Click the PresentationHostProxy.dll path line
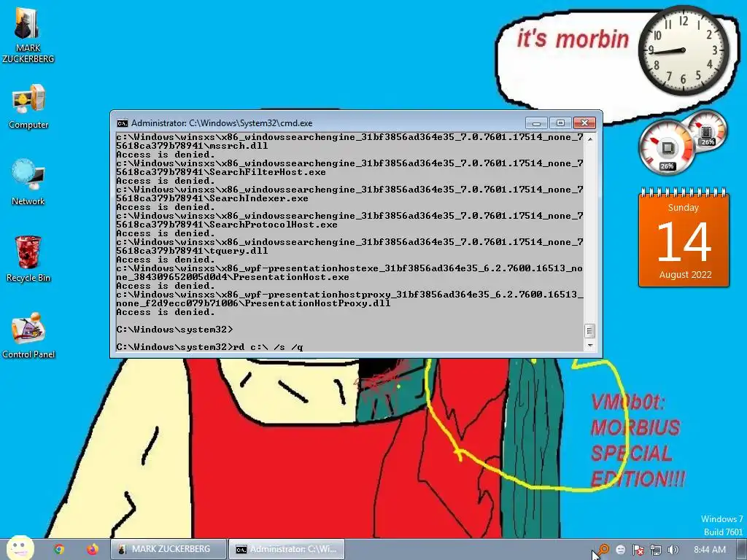 pos(349,298)
